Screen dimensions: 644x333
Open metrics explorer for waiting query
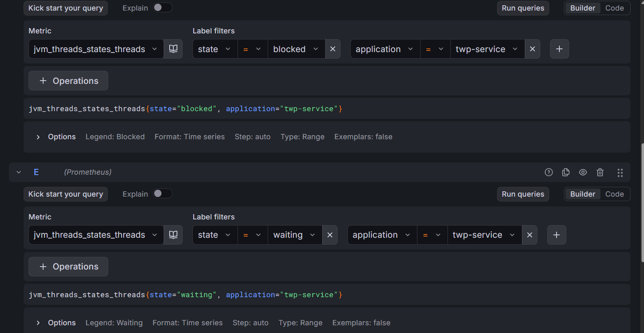[x=173, y=235]
